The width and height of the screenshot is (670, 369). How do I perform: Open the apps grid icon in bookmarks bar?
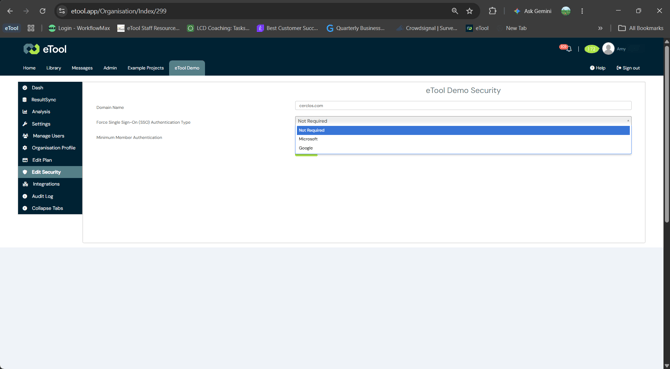point(31,28)
